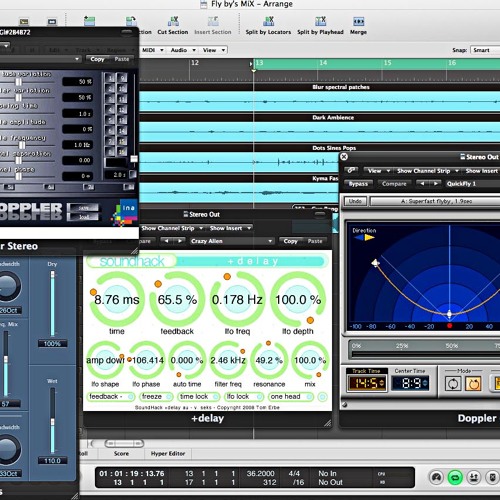Toggle Bypass in the Doppler plugin window
The height and width of the screenshot is (500, 500).
(x=358, y=184)
